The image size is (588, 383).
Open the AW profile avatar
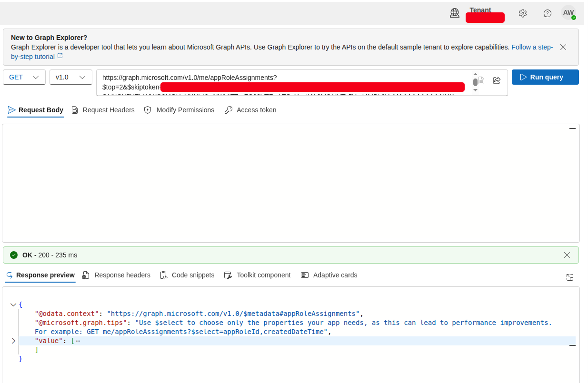[568, 13]
